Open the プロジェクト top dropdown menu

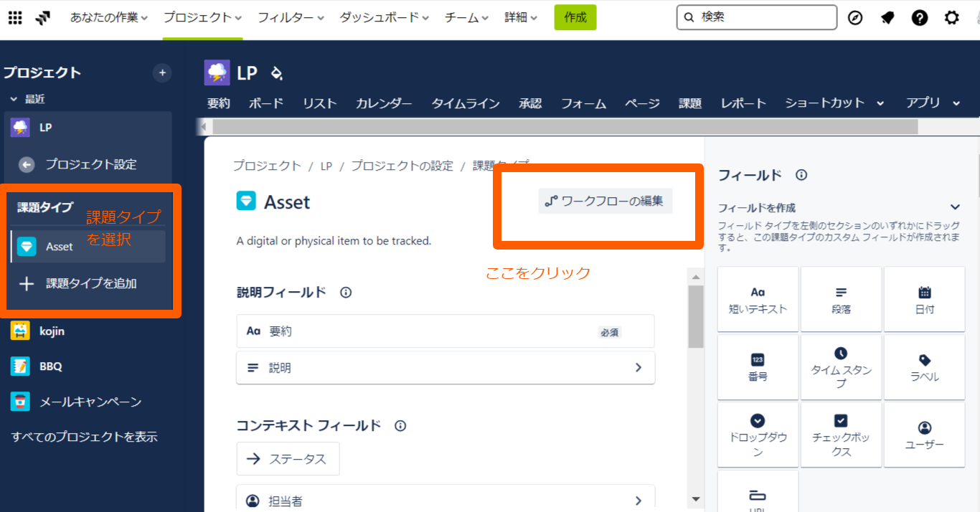point(202,18)
